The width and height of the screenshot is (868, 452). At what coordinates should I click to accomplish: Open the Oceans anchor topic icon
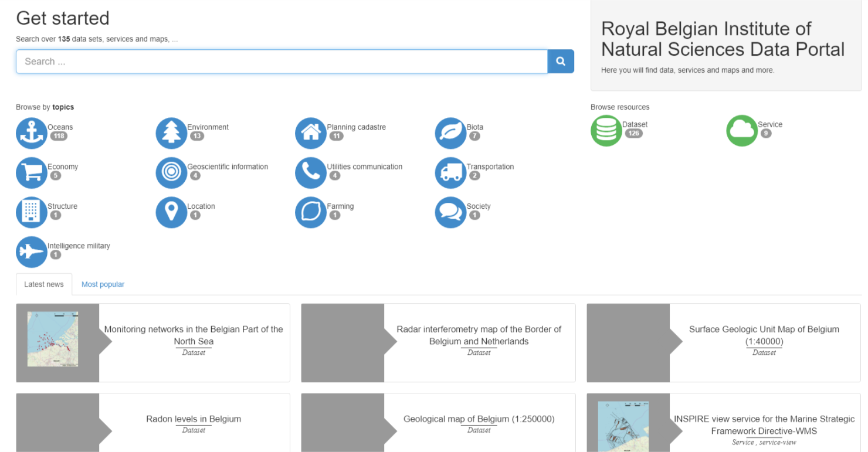coord(31,133)
